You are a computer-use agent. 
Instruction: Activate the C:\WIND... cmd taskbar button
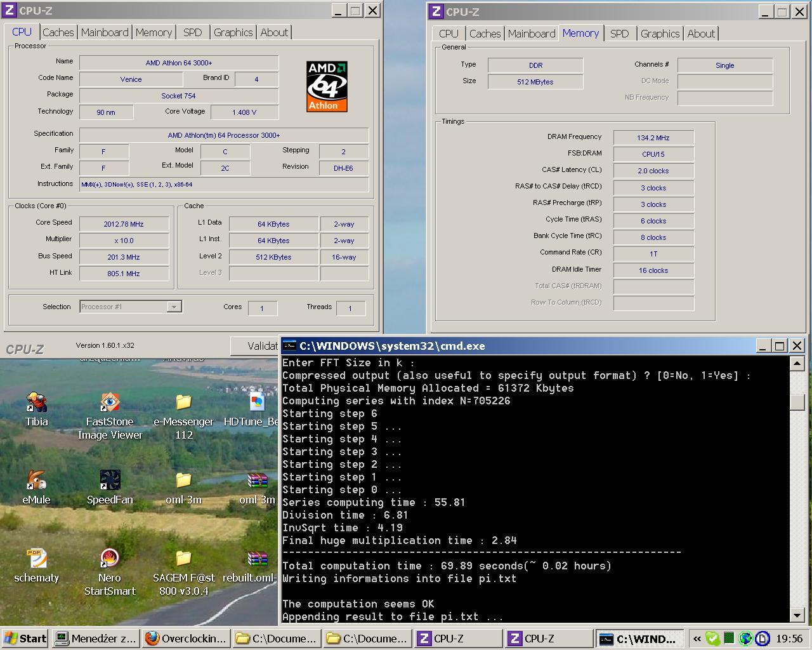pos(640,639)
